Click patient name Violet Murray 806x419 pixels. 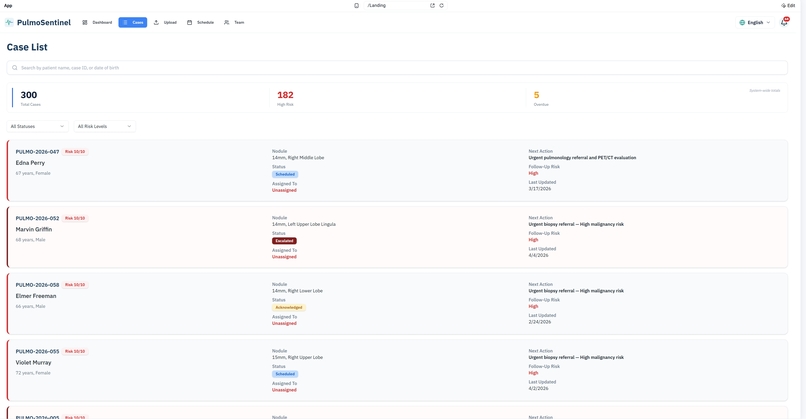coord(33,362)
